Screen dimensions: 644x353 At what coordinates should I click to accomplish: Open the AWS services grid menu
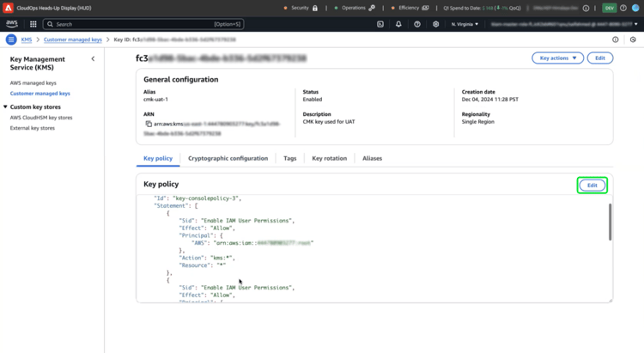point(33,24)
